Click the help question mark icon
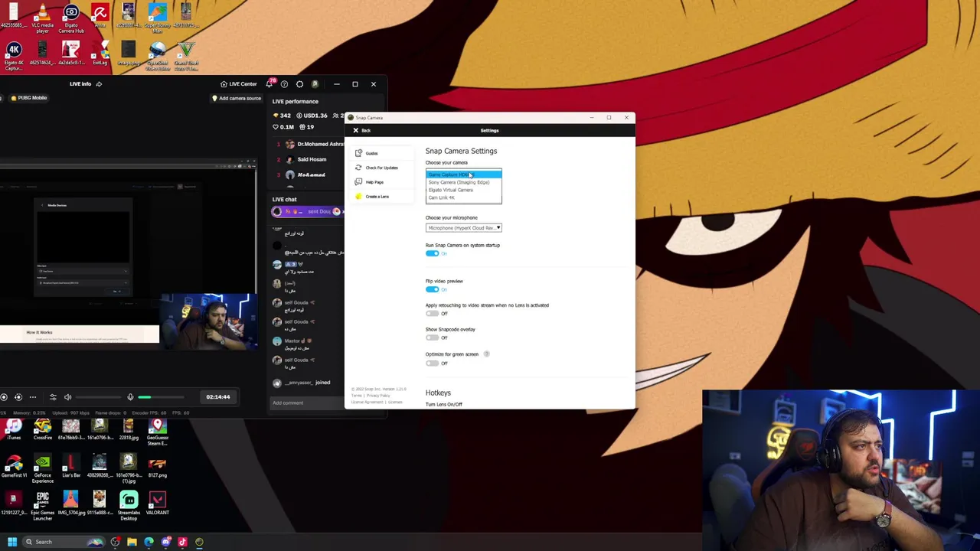980x551 pixels. click(x=284, y=84)
